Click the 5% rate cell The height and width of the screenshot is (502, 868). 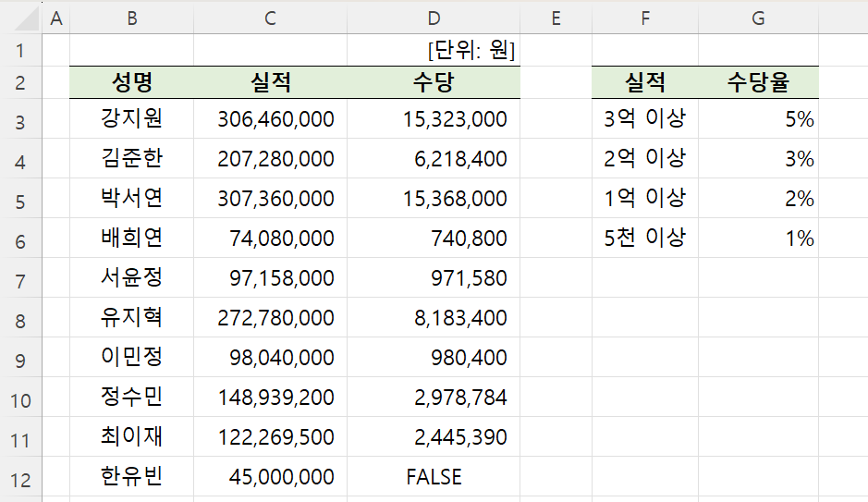(x=758, y=118)
